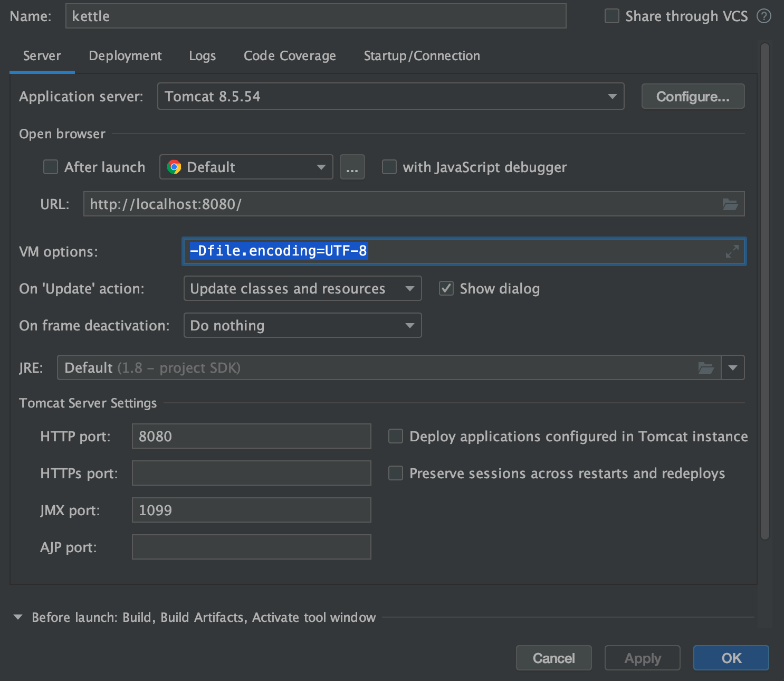Viewport: 784px width, 681px height.
Task: Uncheck the Show dialog checkbox
Action: tap(446, 288)
